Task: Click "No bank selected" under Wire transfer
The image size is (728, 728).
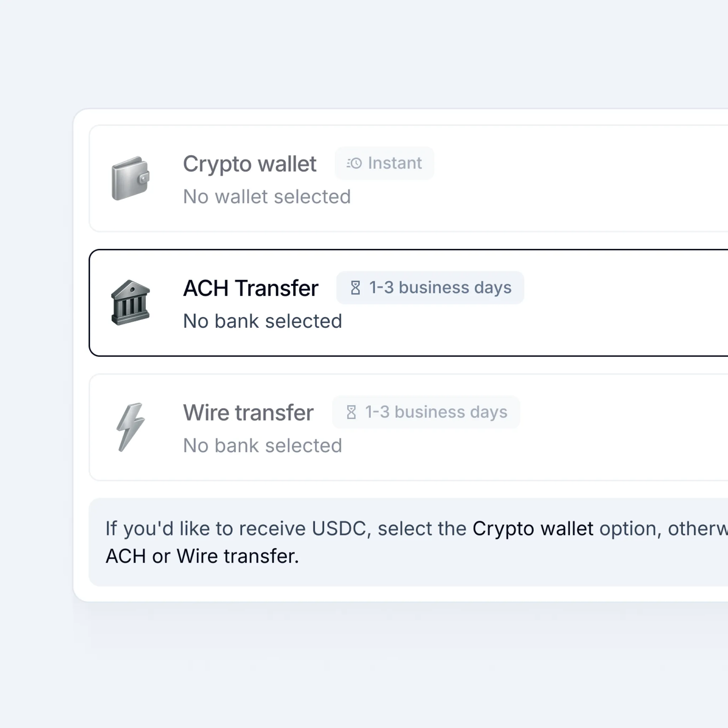Action: [x=263, y=446]
